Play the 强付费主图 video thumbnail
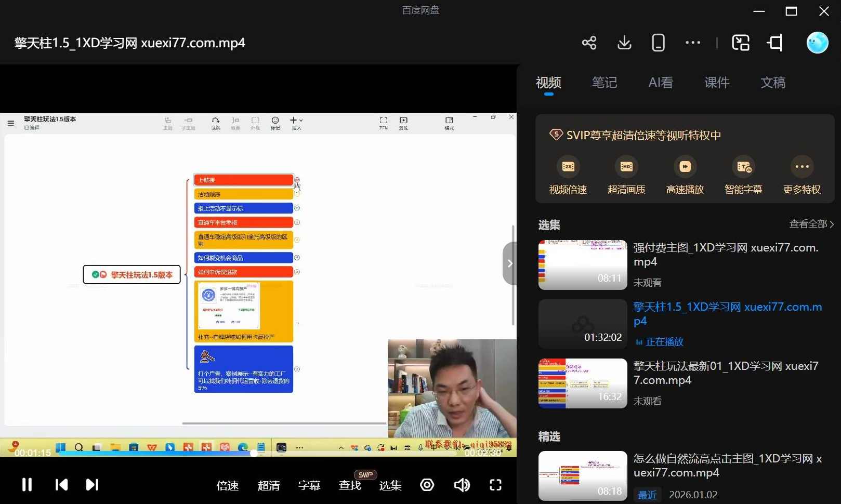Image resolution: width=841 pixels, height=504 pixels. pyautogui.click(x=582, y=264)
